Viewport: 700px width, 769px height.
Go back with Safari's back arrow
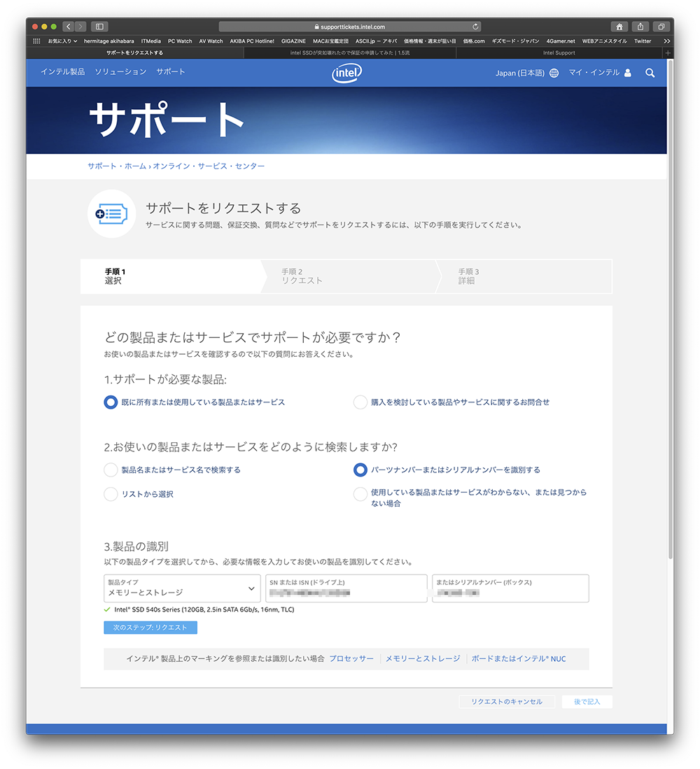(x=68, y=27)
